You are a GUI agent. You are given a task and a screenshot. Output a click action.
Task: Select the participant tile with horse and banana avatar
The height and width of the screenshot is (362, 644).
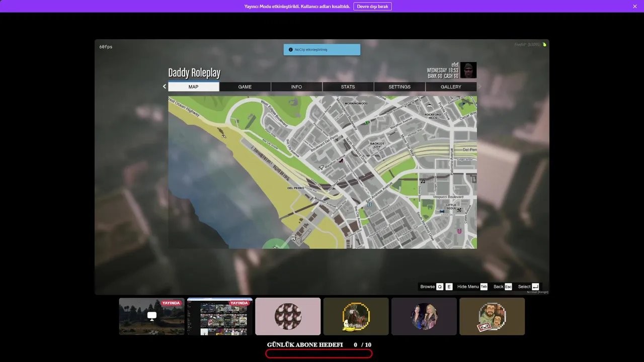pyautogui.click(x=356, y=316)
